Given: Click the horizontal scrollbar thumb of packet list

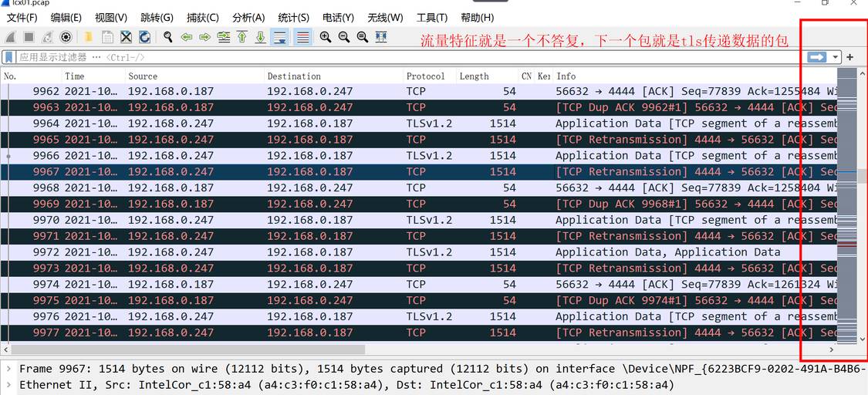Looking at the screenshot, I should click(x=188, y=349).
